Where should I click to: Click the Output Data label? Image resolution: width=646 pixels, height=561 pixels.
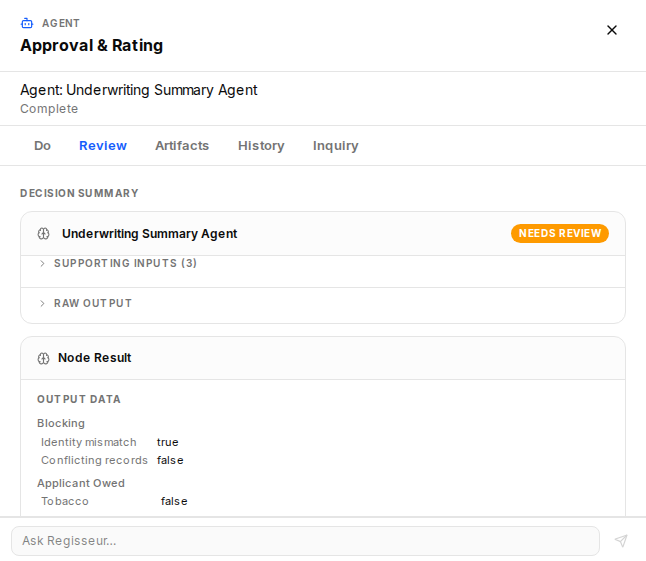(x=79, y=399)
